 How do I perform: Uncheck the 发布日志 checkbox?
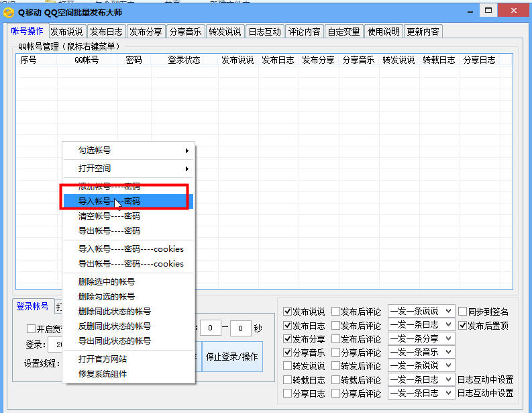coord(287,326)
